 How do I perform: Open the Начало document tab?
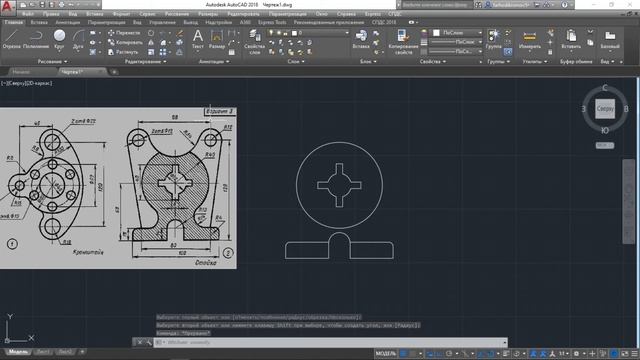click(x=21, y=72)
